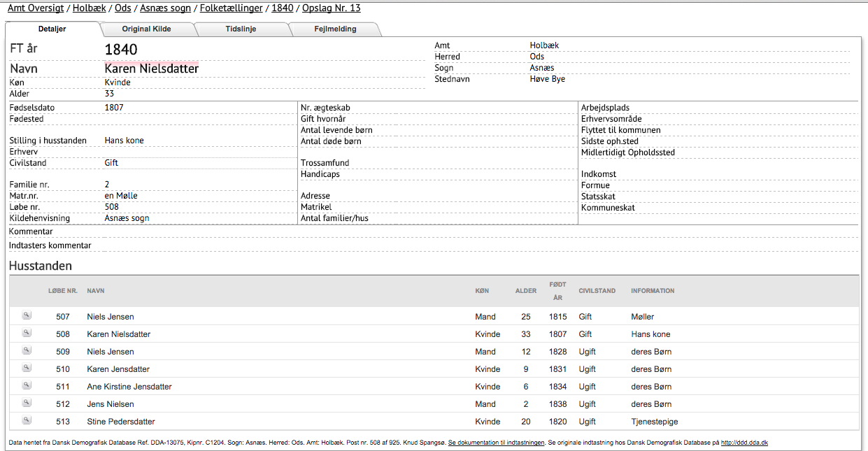Click the INFORMATION column header

point(653,291)
